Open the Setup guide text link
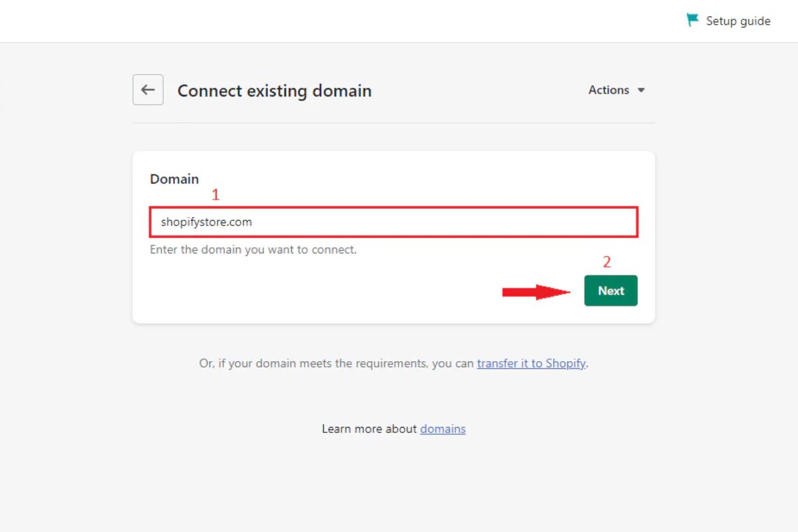 pyautogui.click(x=737, y=21)
